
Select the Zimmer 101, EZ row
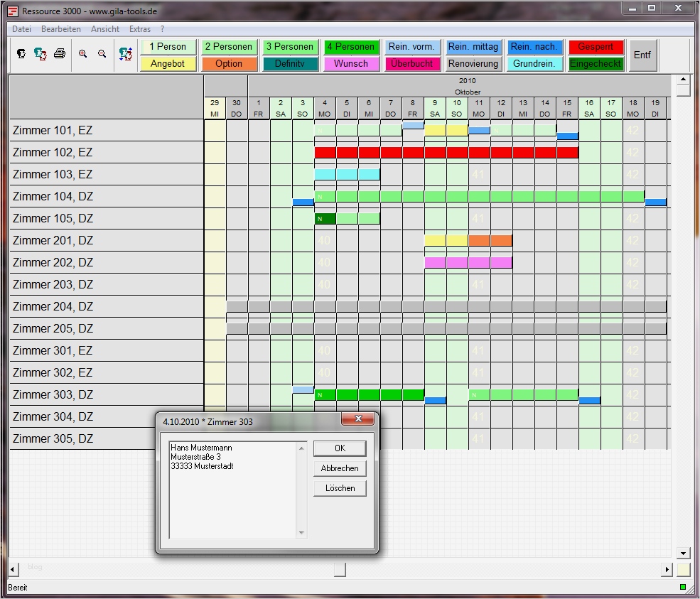[107, 130]
